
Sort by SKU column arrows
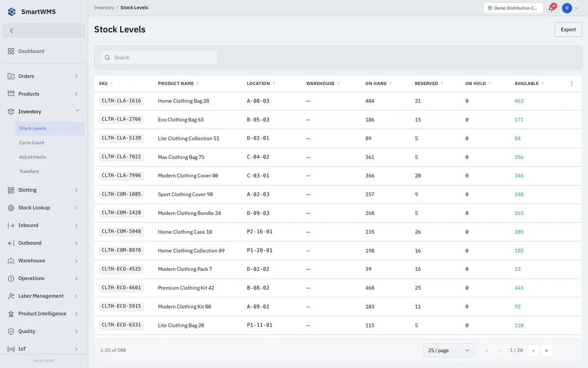(112, 83)
